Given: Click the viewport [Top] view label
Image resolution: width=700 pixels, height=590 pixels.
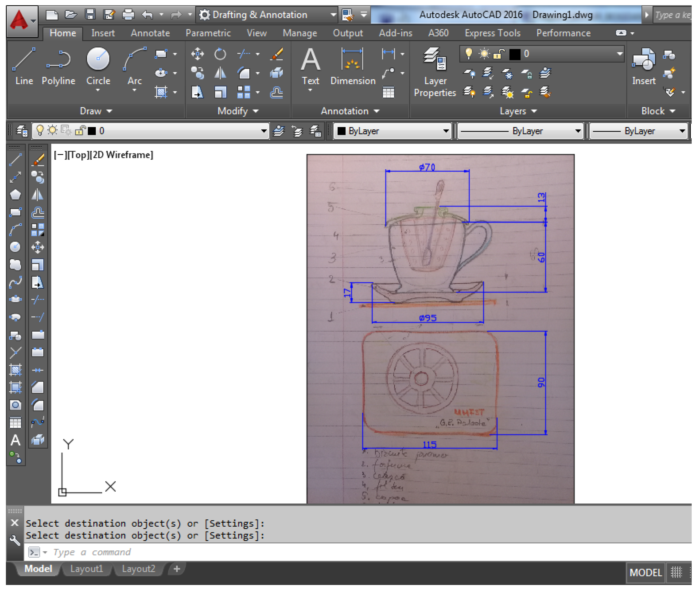Looking at the screenshot, I should click(78, 155).
